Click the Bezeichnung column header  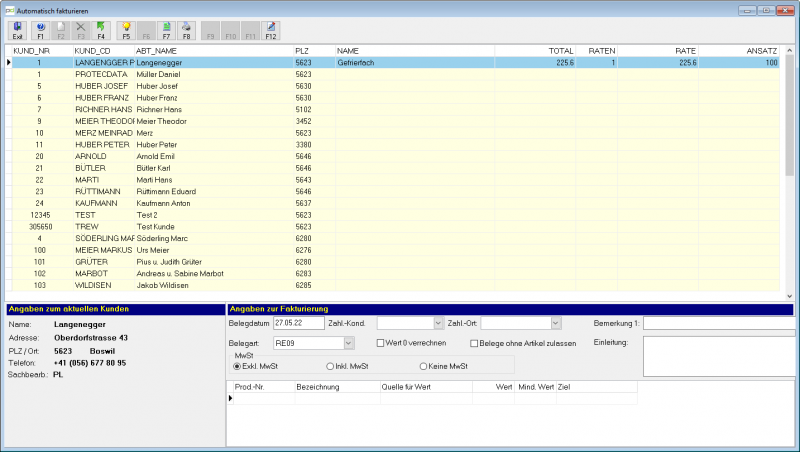(338, 387)
